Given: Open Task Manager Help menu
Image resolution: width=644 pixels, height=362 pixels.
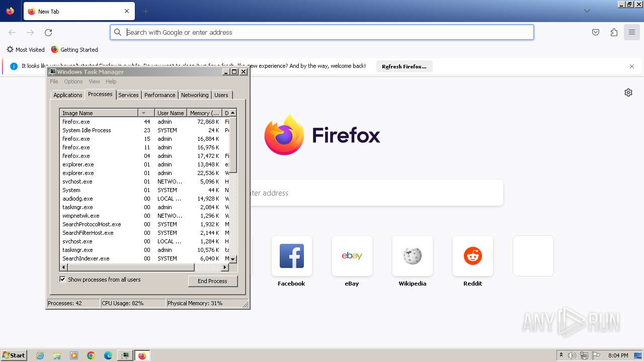Looking at the screenshot, I should (x=111, y=81).
